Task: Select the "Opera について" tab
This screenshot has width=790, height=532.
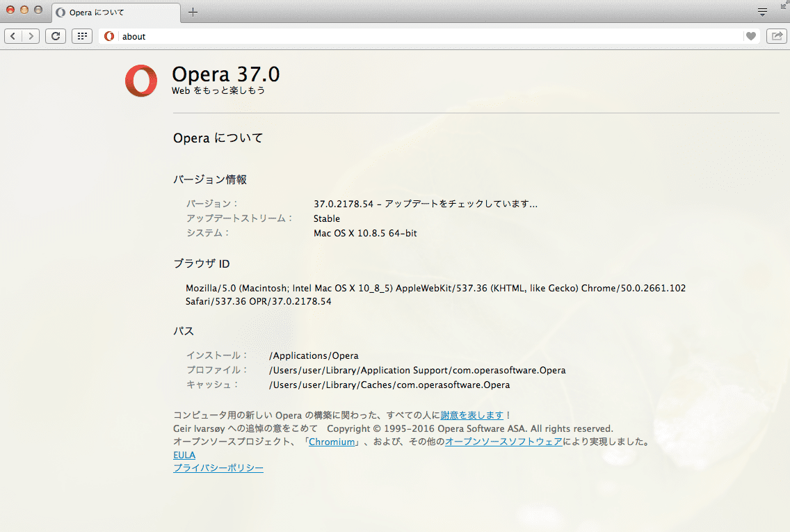Action: 116,13
